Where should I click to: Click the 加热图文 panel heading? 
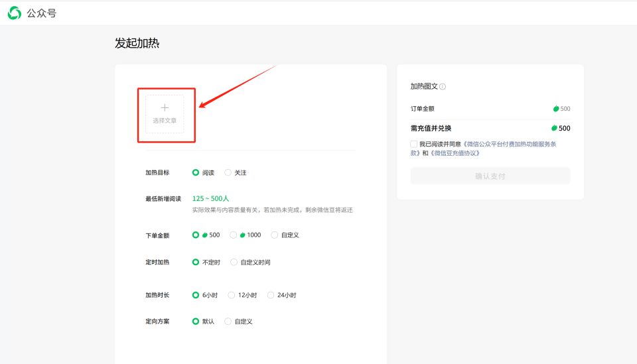click(x=424, y=86)
